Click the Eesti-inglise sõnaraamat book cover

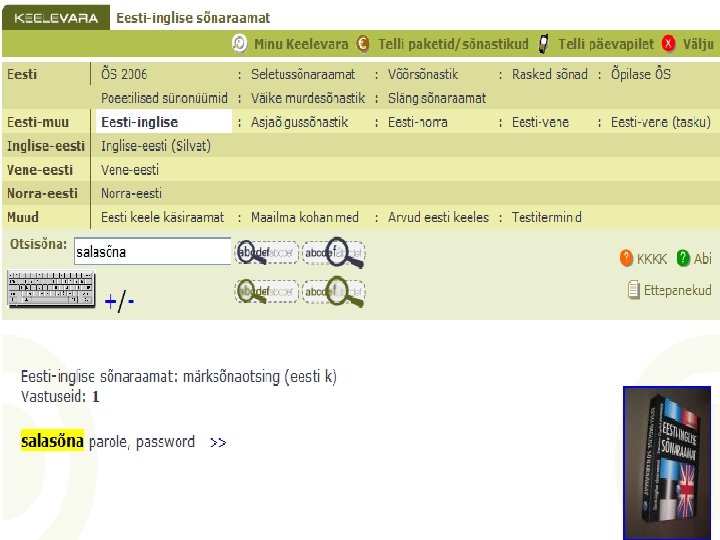pyautogui.click(x=667, y=462)
